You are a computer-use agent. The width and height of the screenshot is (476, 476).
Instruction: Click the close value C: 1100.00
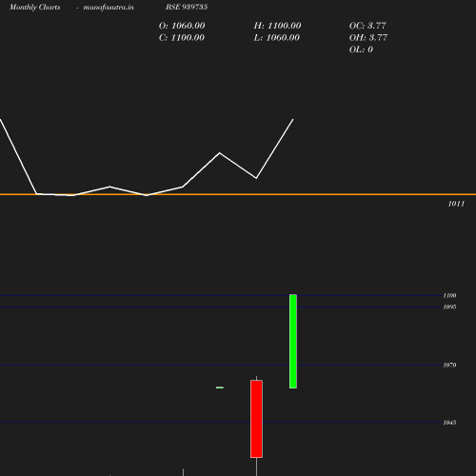182,38
